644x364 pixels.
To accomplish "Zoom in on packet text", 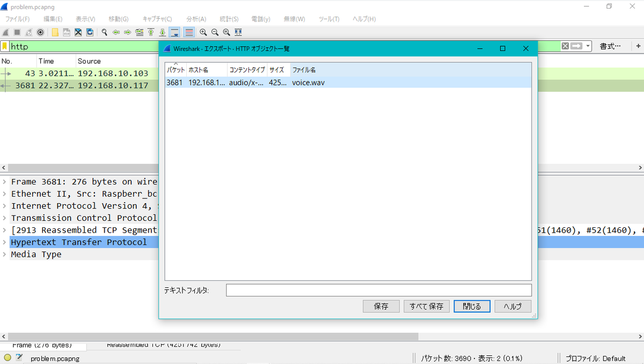I will coord(203,32).
